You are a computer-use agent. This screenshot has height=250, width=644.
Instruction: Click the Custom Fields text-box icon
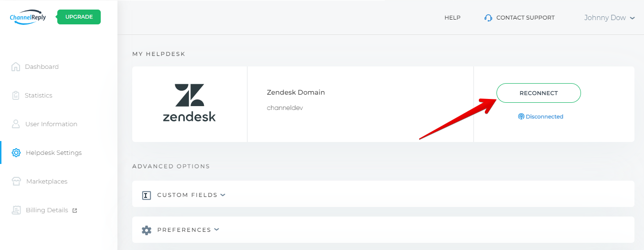pyautogui.click(x=147, y=195)
